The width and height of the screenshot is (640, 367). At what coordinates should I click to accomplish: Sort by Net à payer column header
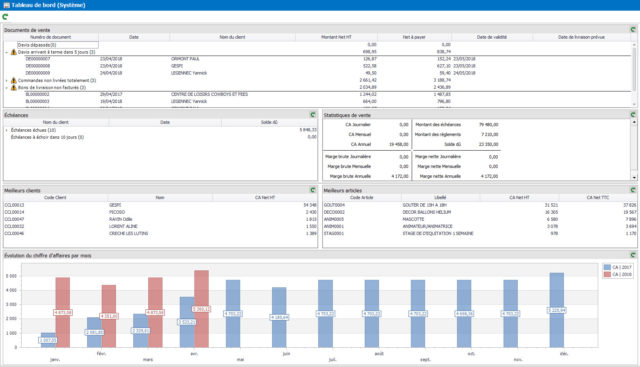click(414, 37)
